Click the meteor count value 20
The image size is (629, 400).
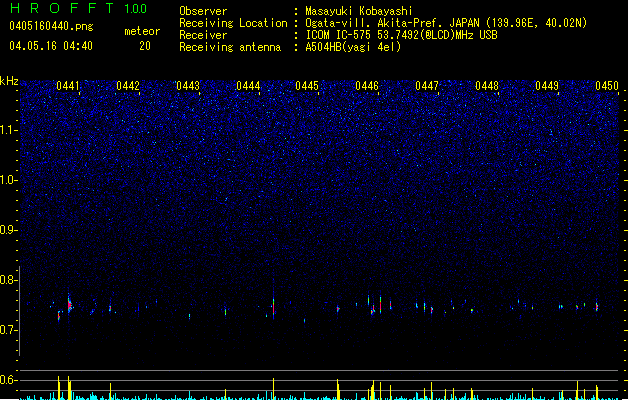(145, 46)
